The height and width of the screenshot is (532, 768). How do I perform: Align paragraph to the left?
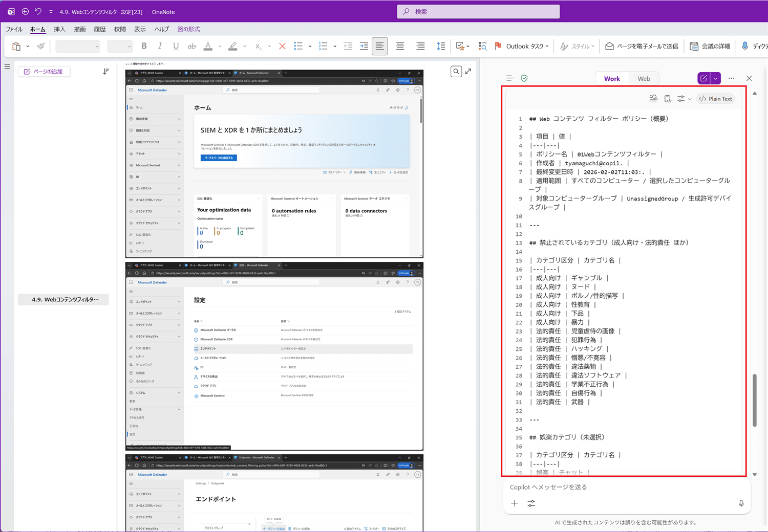[x=379, y=46]
